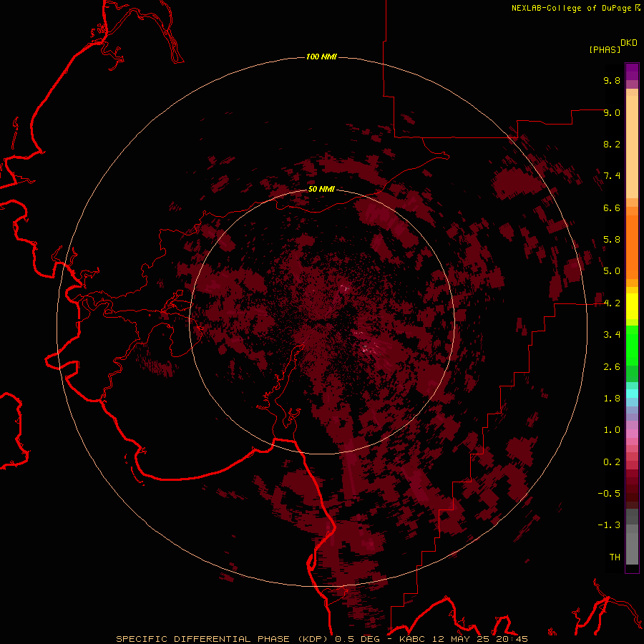Click the 0.5 DEG elevation text
Viewport: 644px width, 644px height.
click(x=357, y=639)
